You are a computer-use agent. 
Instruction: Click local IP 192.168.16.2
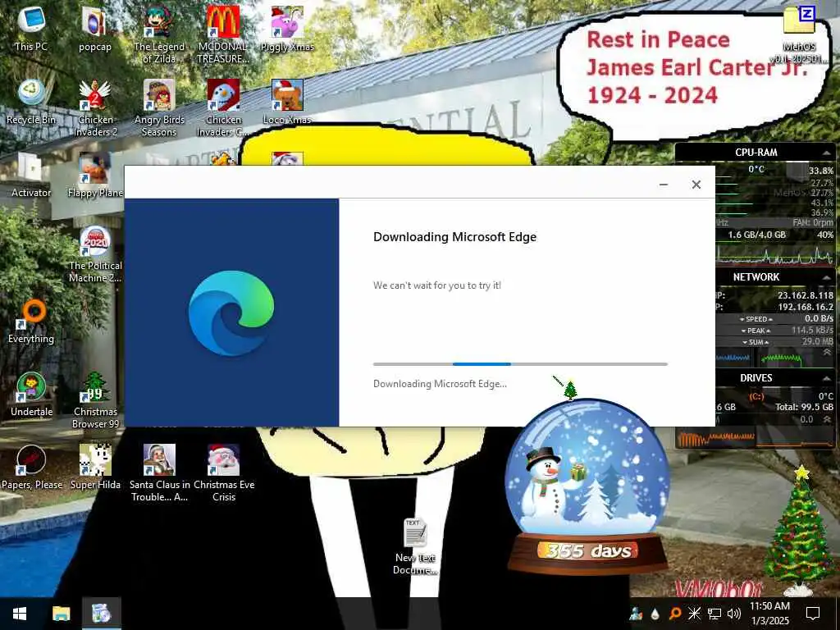point(806,307)
